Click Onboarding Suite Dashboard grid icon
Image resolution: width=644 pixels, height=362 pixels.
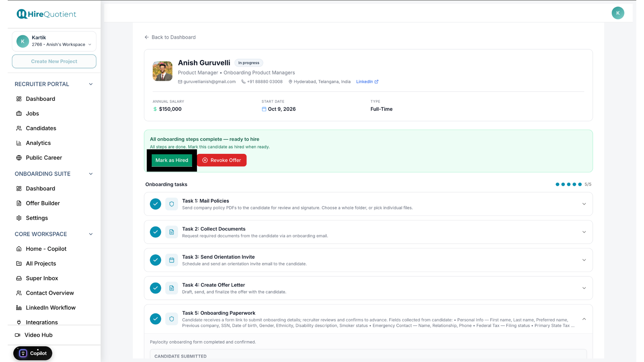tap(19, 189)
